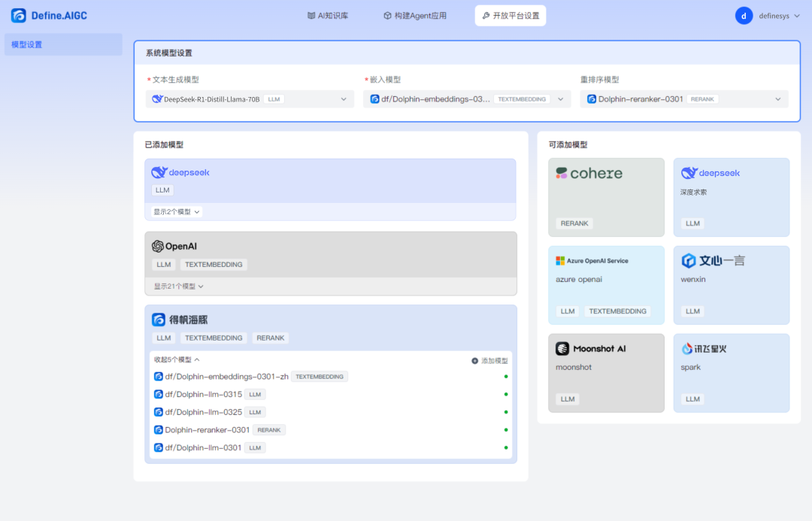Click the 构建Agent应用 cube icon
This screenshot has width=812, height=521.
tap(387, 16)
